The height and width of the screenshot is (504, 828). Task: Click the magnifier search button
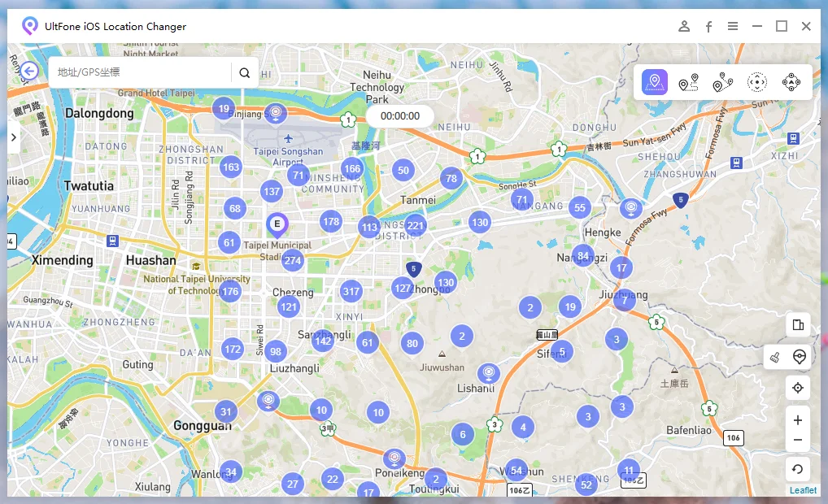coord(245,72)
